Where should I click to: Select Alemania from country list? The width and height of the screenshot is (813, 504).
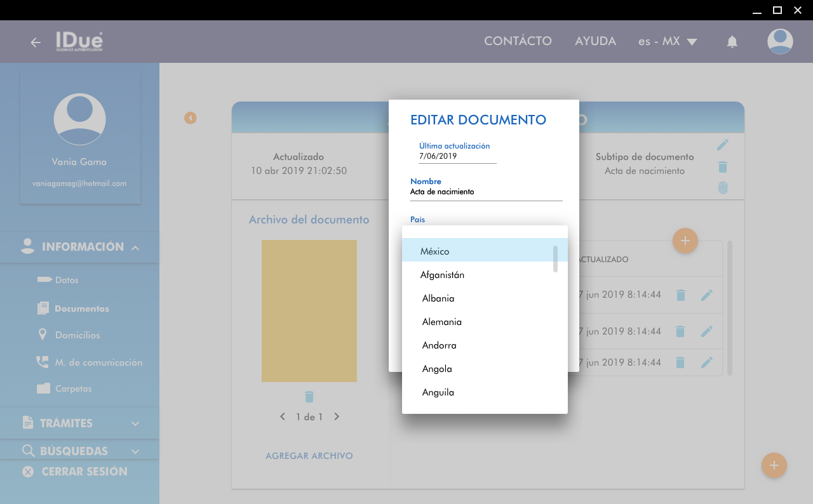point(442,322)
